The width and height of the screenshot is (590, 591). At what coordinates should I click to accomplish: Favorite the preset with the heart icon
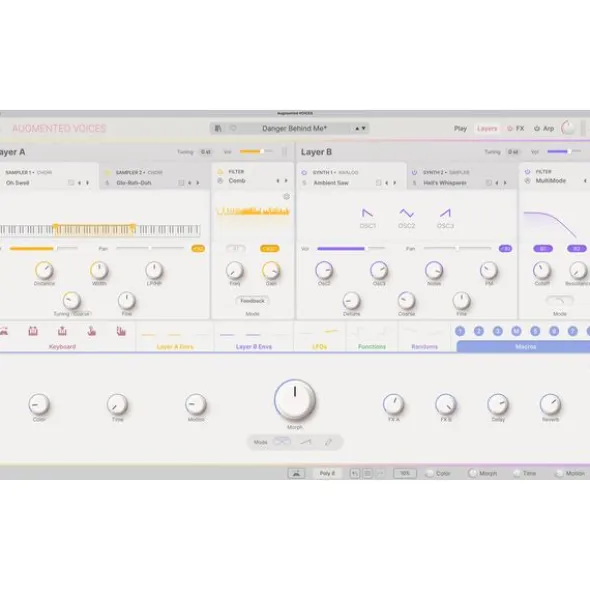click(x=233, y=129)
